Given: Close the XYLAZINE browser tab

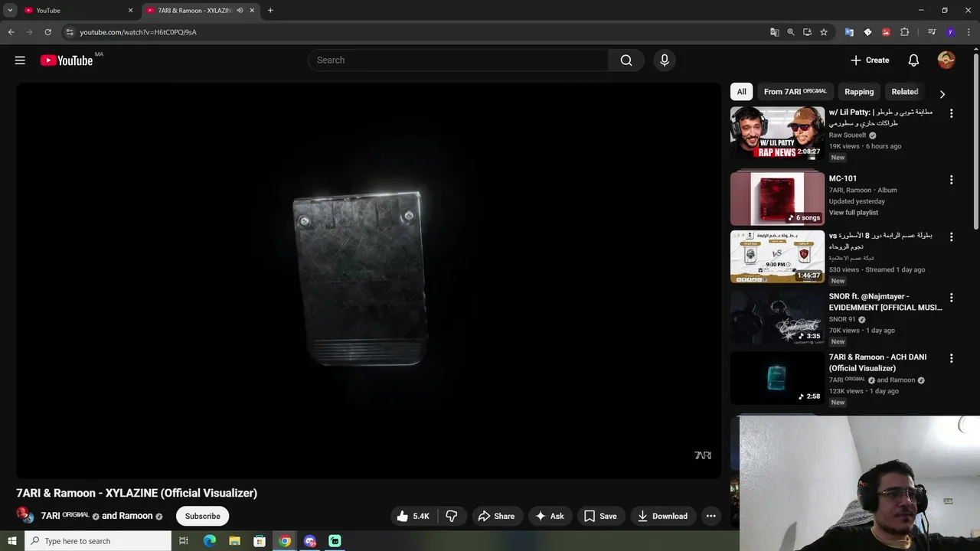Looking at the screenshot, I should 252,11.
